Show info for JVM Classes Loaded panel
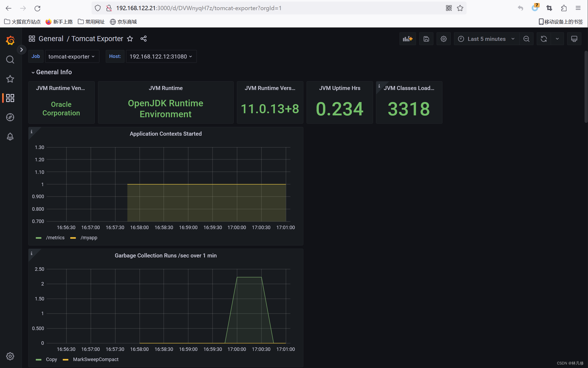This screenshot has width=588, height=368. 379,85
